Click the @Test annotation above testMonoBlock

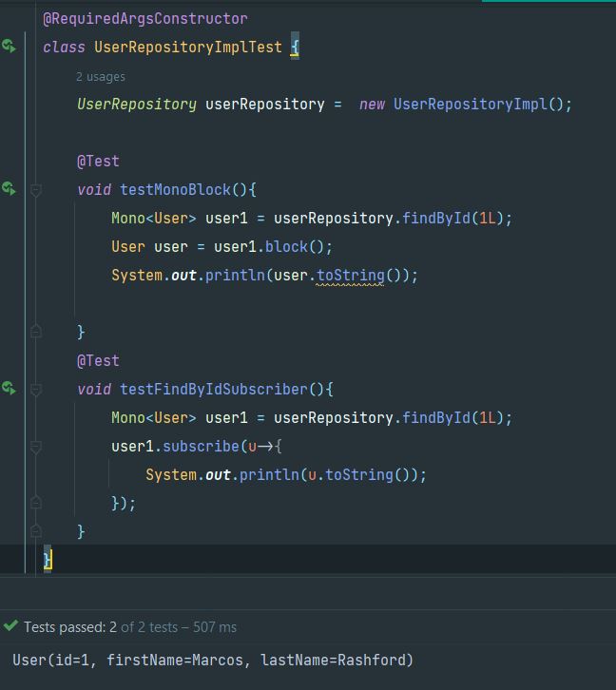(98, 162)
